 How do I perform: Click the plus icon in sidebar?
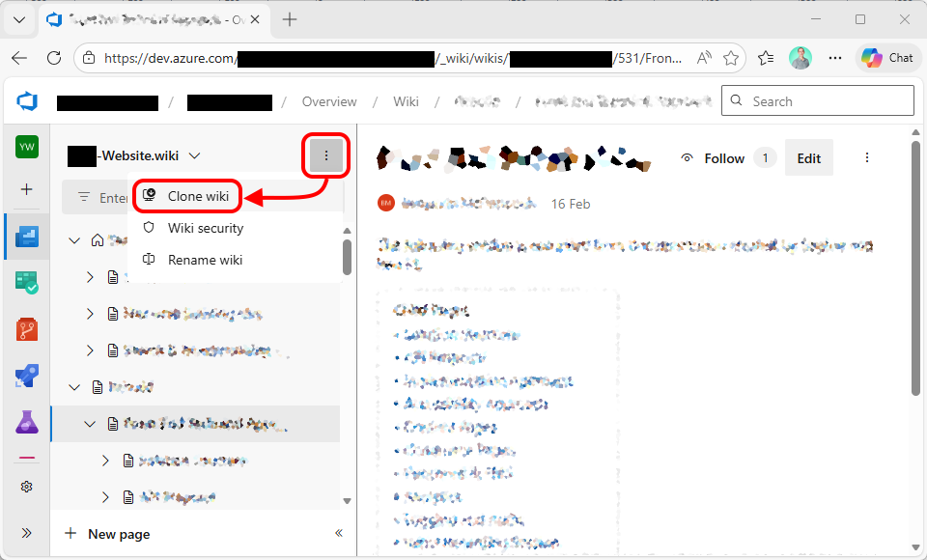point(27,189)
